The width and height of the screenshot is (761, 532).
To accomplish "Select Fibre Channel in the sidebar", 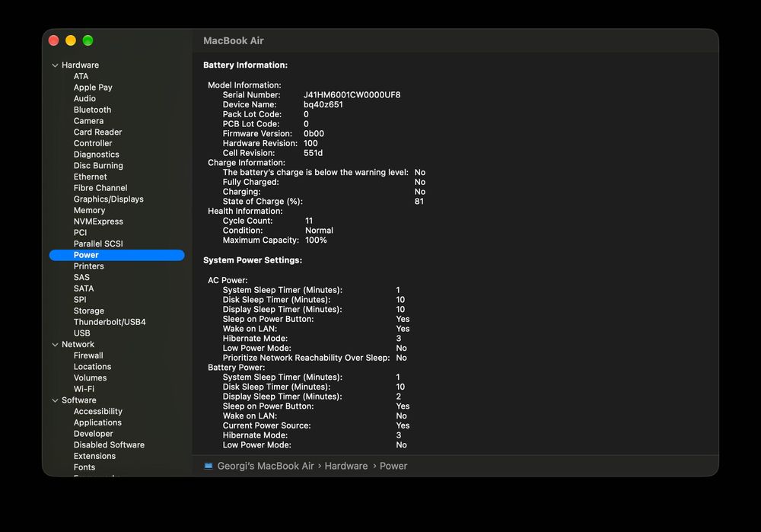I will [100, 188].
